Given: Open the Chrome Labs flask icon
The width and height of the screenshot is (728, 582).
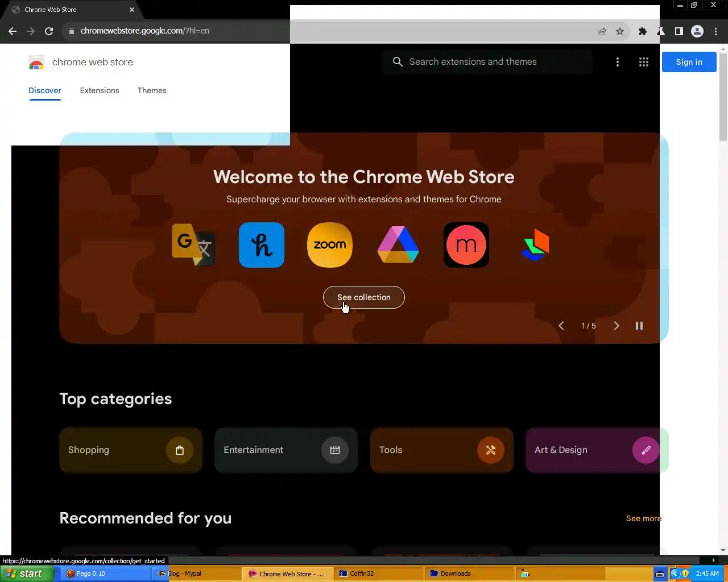Looking at the screenshot, I should 661,31.
